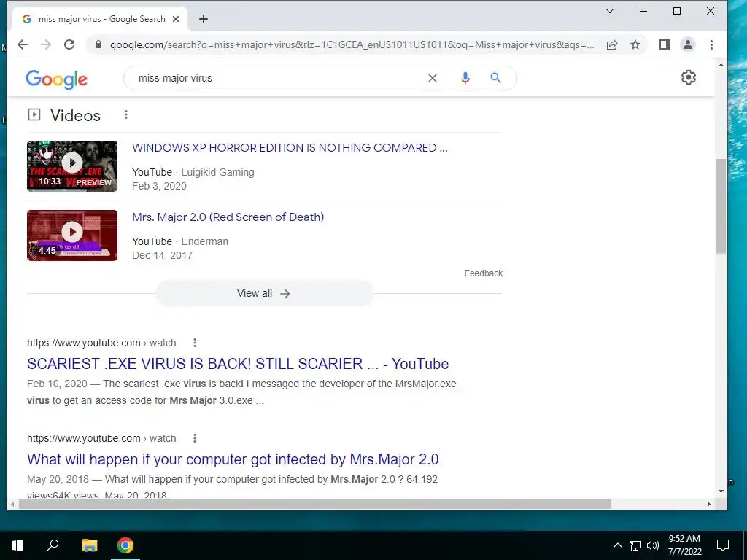The height and width of the screenshot is (560, 747).
Task: Open a new browser tab
Action: (204, 19)
